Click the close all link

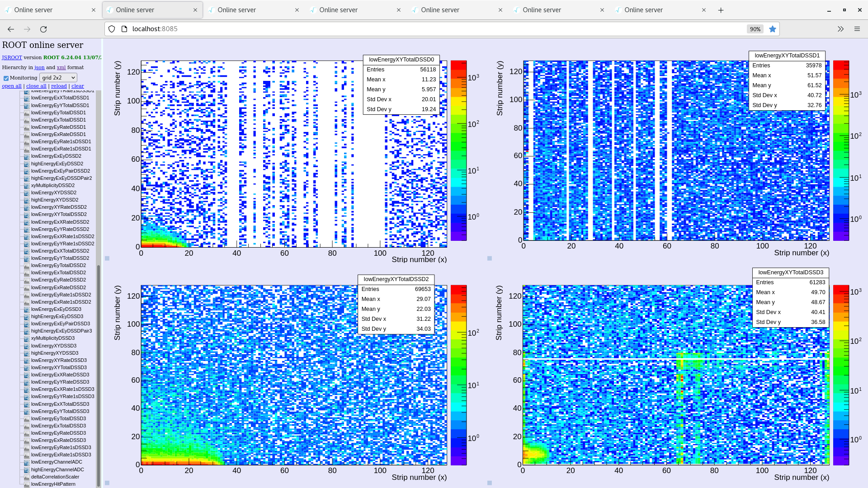click(x=36, y=86)
